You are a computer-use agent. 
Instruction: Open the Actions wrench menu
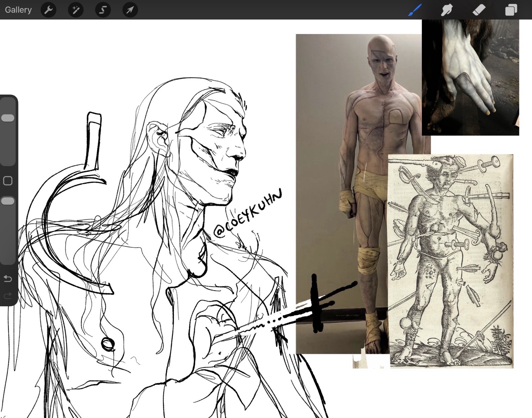(x=48, y=10)
